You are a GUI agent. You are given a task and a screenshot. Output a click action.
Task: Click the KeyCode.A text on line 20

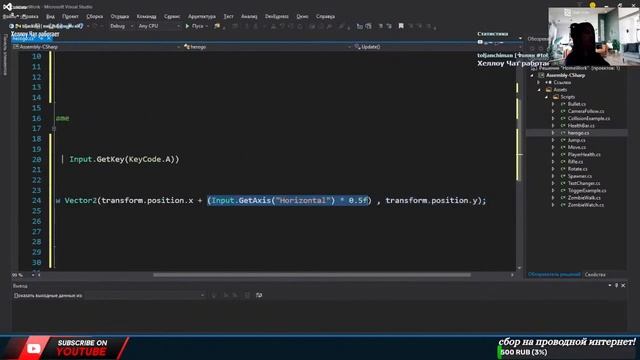coord(150,159)
